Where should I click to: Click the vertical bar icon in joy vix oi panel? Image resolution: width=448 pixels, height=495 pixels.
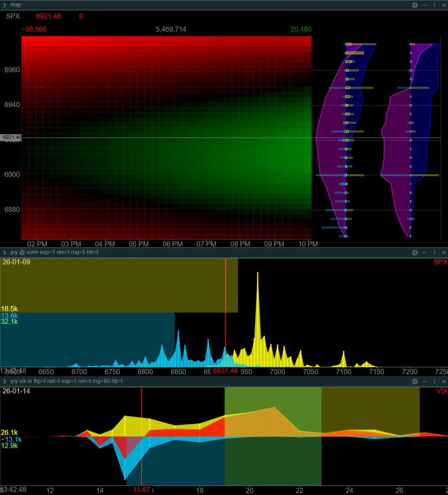click(x=434, y=382)
